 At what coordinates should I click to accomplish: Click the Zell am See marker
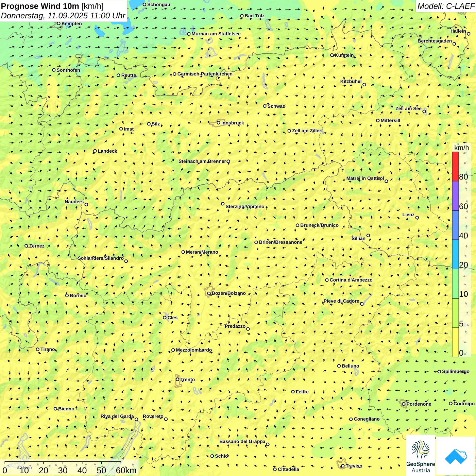pyautogui.click(x=424, y=112)
